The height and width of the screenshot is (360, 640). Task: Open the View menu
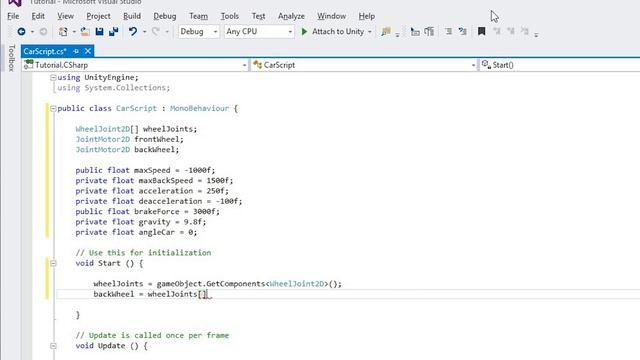click(65, 16)
